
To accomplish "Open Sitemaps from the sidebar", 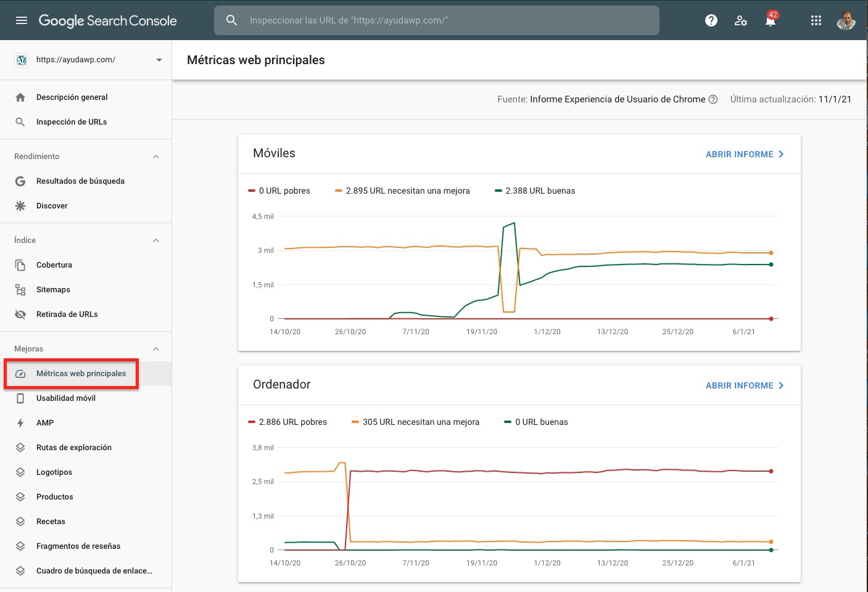I will (x=53, y=290).
